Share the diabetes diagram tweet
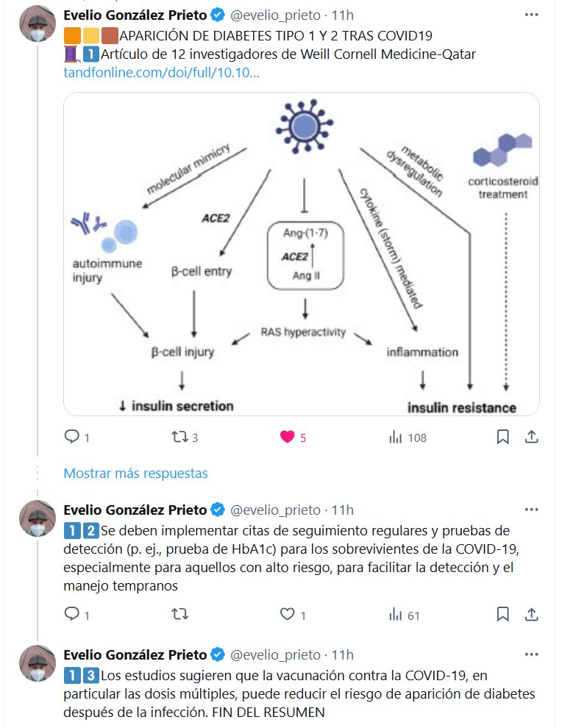The image size is (562, 728). [531, 438]
